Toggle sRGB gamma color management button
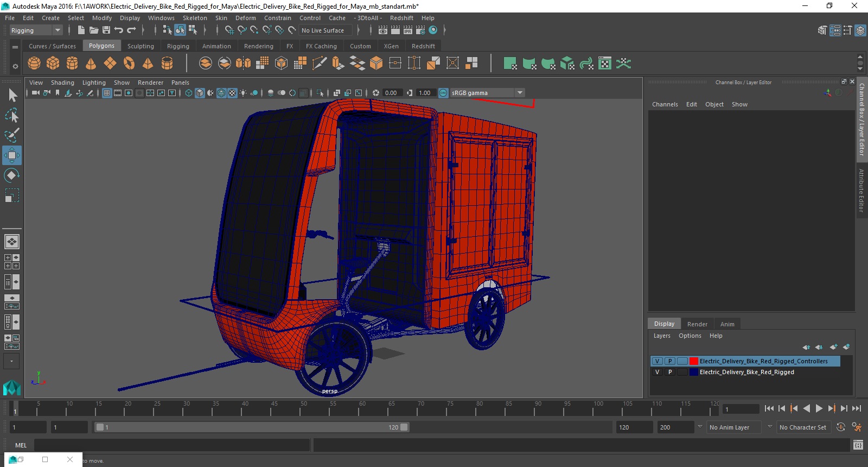 443,93
